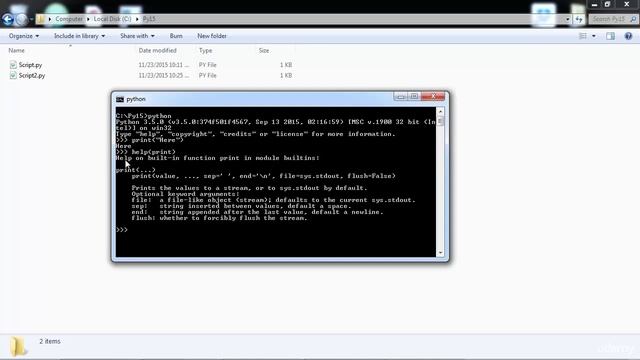This screenshot has height=360, width=640.
Task: Select the Script.py file icon
Action: [13, 65]
